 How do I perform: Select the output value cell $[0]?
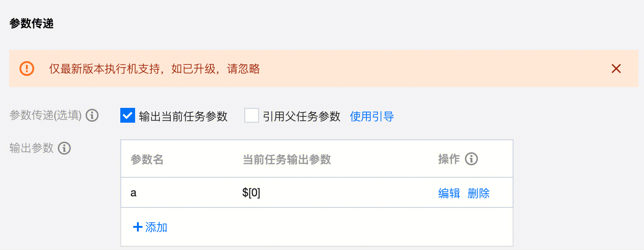251,193
